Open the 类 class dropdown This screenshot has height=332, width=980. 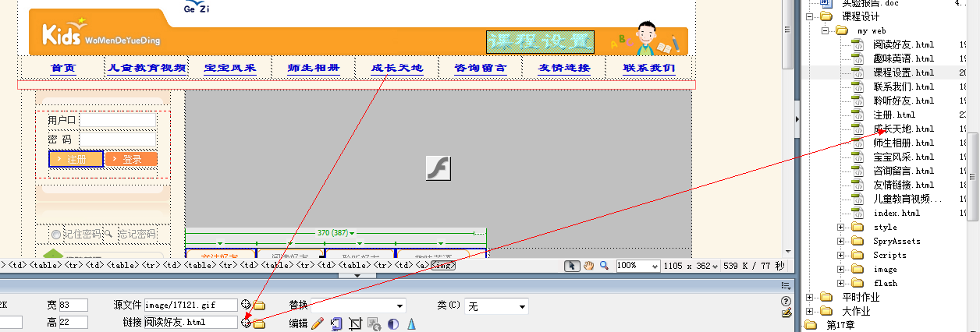[522, 306]
